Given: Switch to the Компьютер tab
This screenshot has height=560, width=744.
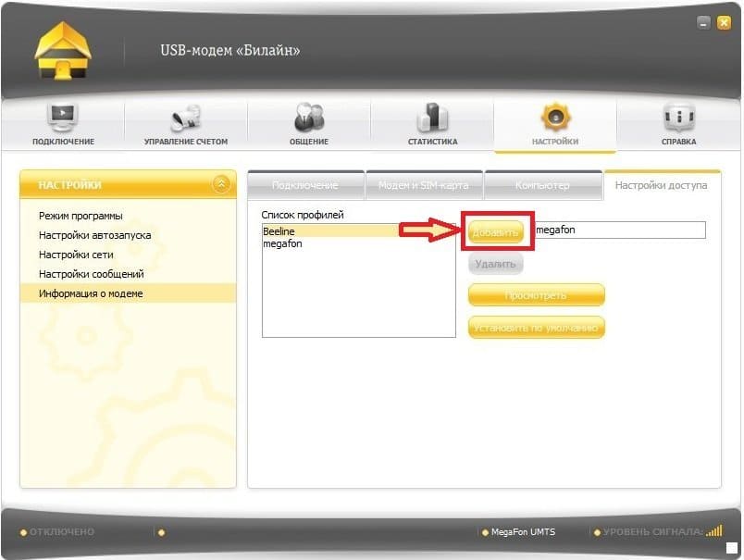Looking at the screenshot, I should click(x=543, y=185).
